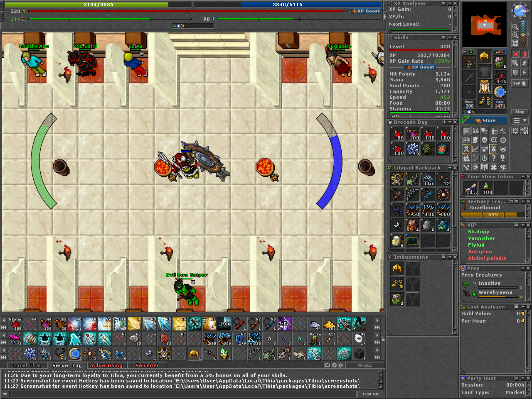The height and width of the screenshot is (399, 532).
Task: Open the Seireitei chat tab
Action: pos(147,365)
